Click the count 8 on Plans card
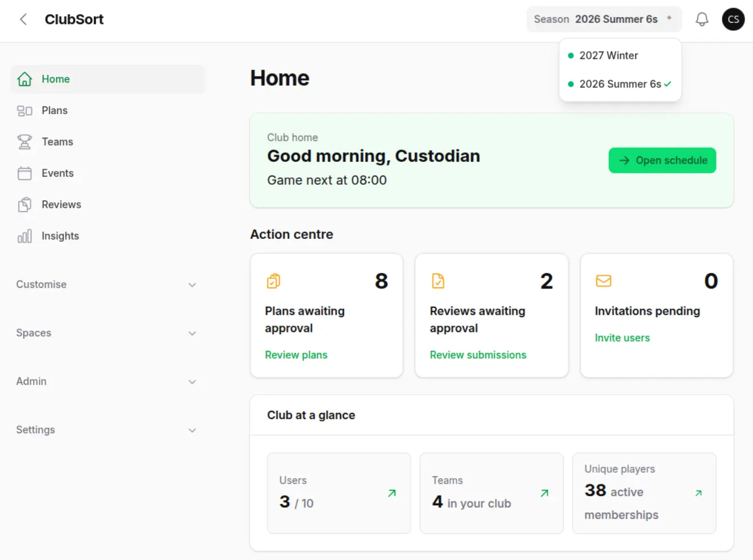Viewport: 753px width, 560px height. 382,281
